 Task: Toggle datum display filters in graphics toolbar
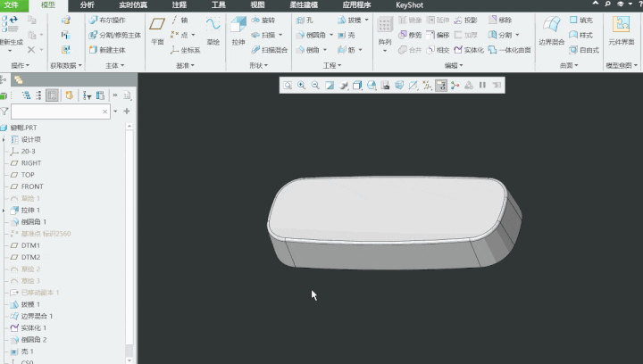point(427,85)
